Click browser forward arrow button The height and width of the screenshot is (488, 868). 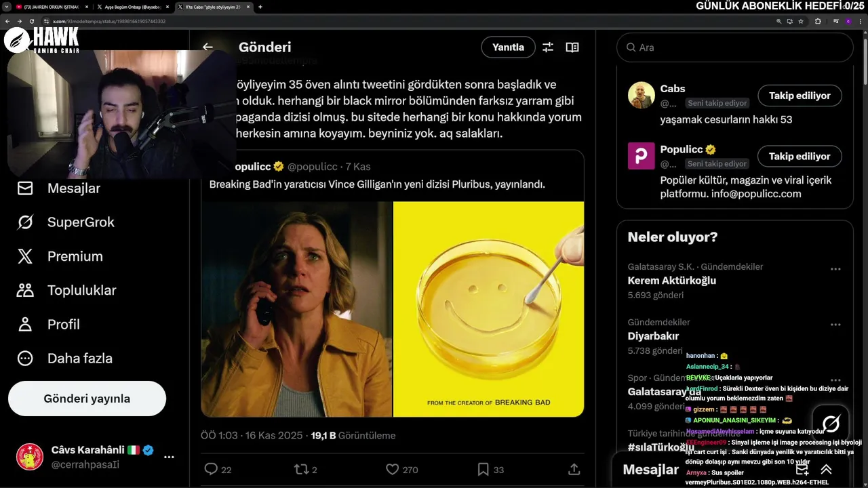coord(19,21)
